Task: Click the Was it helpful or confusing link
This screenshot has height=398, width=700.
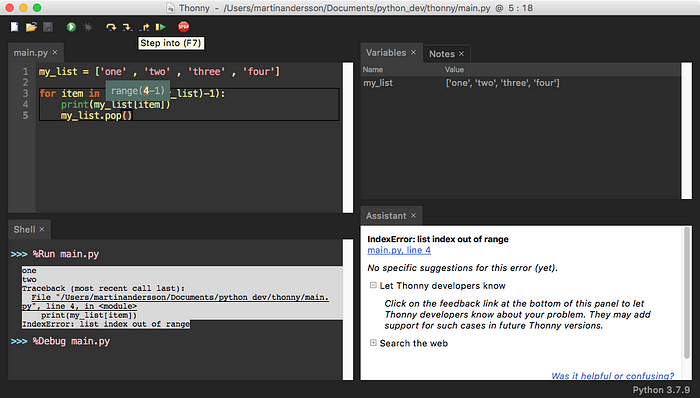Action: click(612, 376)
